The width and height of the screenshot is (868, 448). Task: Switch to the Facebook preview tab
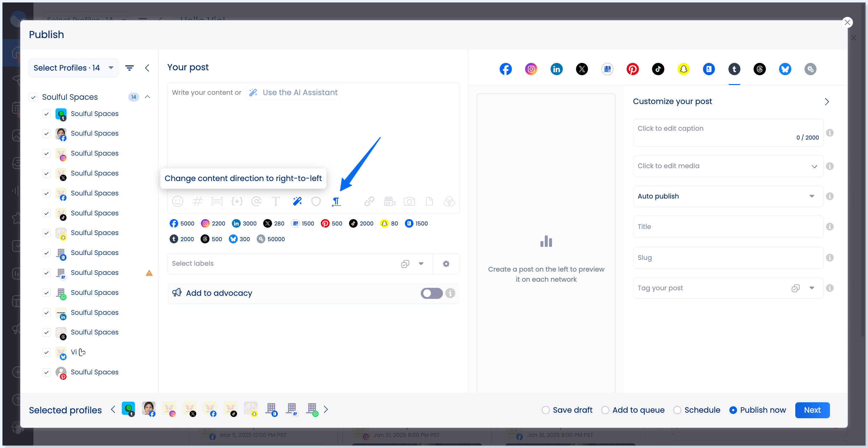coord(505,69)
